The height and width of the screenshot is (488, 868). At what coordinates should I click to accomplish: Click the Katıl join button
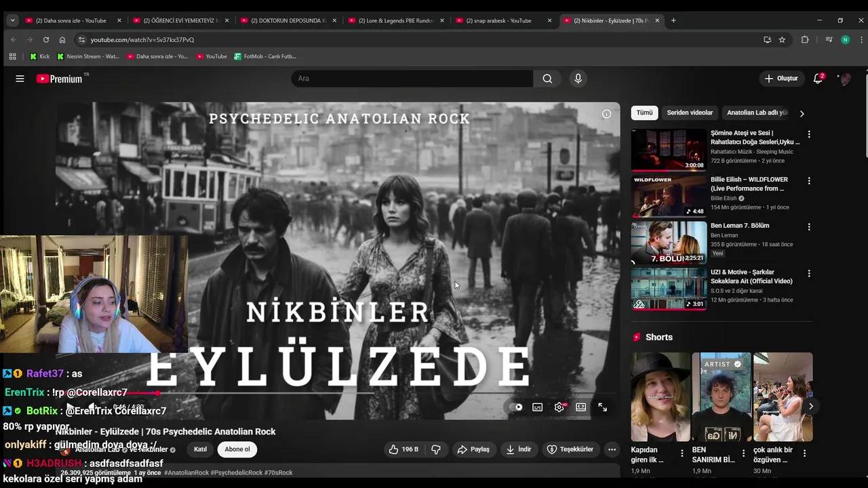click(x=200, y=449)
